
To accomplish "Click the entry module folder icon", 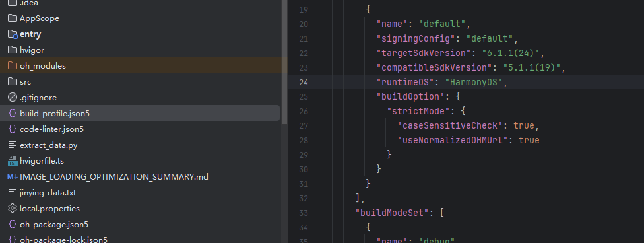I will 13,34.
